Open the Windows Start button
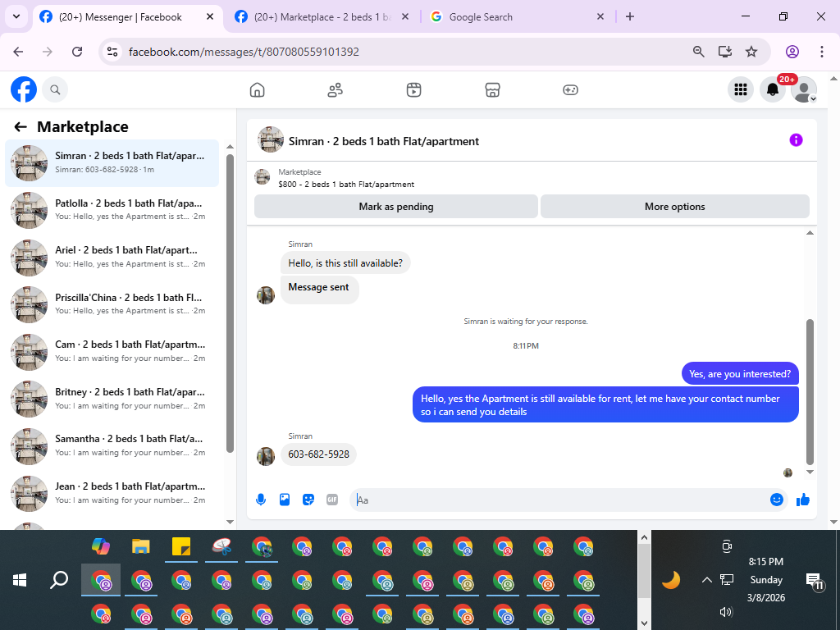840x630 pixels. [20, 580]
